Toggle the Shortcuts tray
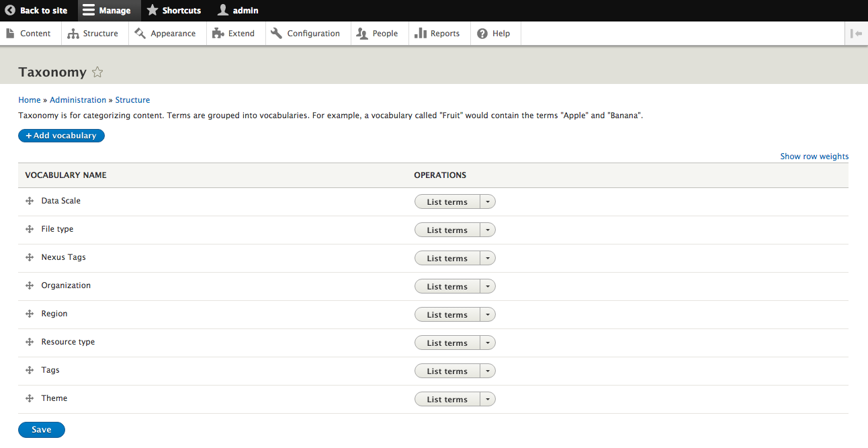 pyautogui.click(x=174, y=11)
